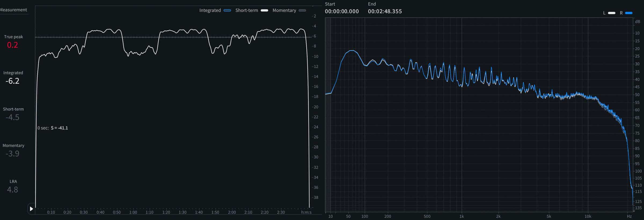Image resolution: width=644 pixels, height=220 pixels.
Task: Select the Momentary legend label
Action: point(284,10)
